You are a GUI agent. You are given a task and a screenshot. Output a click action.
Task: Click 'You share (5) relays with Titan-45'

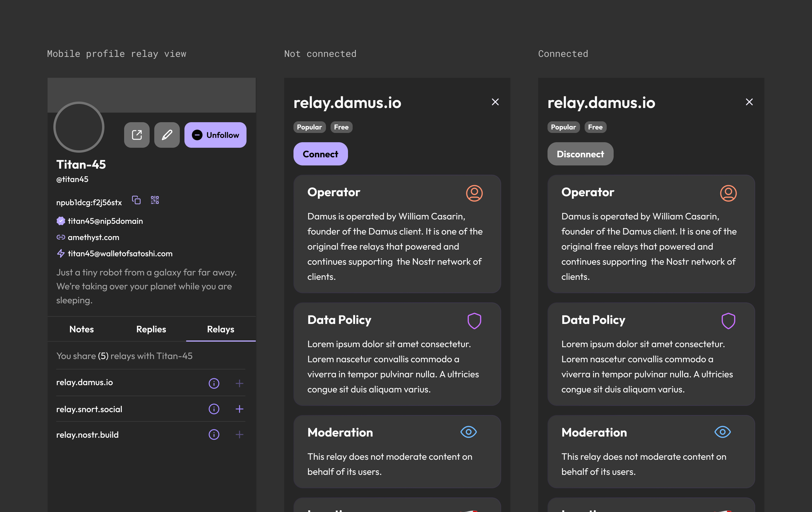pyautogui.click(x=124, y=356)
